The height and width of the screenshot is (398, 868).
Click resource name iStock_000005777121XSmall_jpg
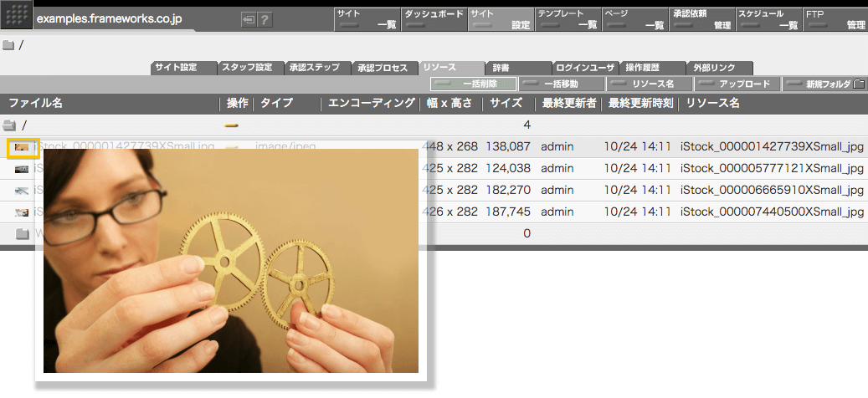coord(773,169)
